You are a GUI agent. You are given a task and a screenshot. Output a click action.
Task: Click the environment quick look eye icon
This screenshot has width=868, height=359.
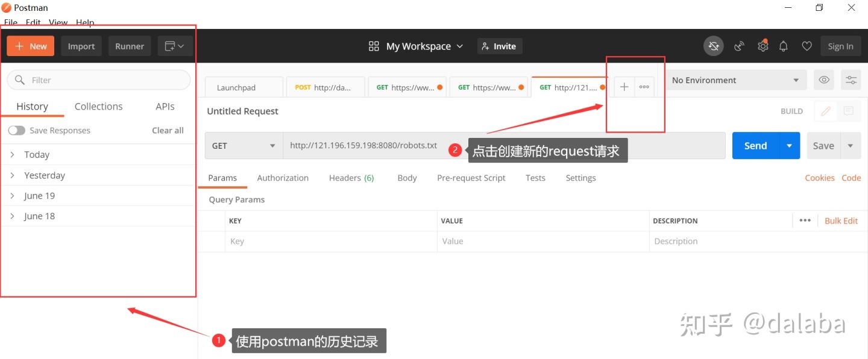[824, 80]
